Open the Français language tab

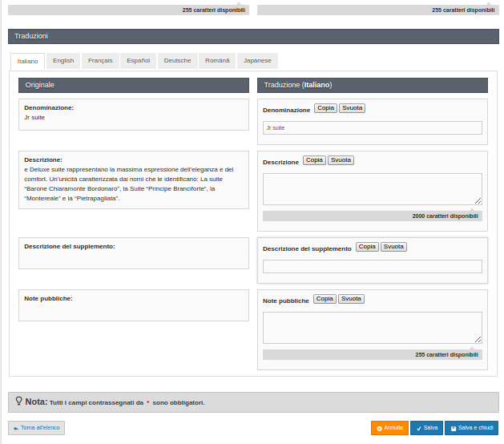(x=100, y=61)
